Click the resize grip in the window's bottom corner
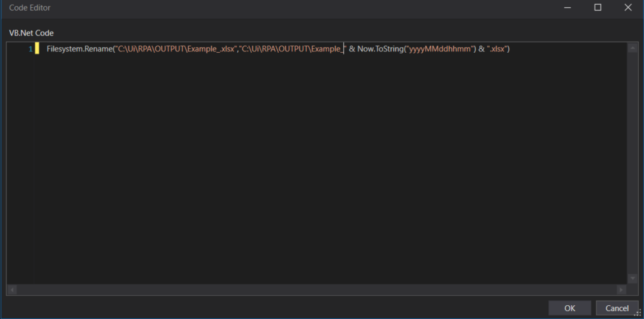Image resolution: width=644 pixels, height=319 pixels. pyautogui.click(x=637, y=313)
